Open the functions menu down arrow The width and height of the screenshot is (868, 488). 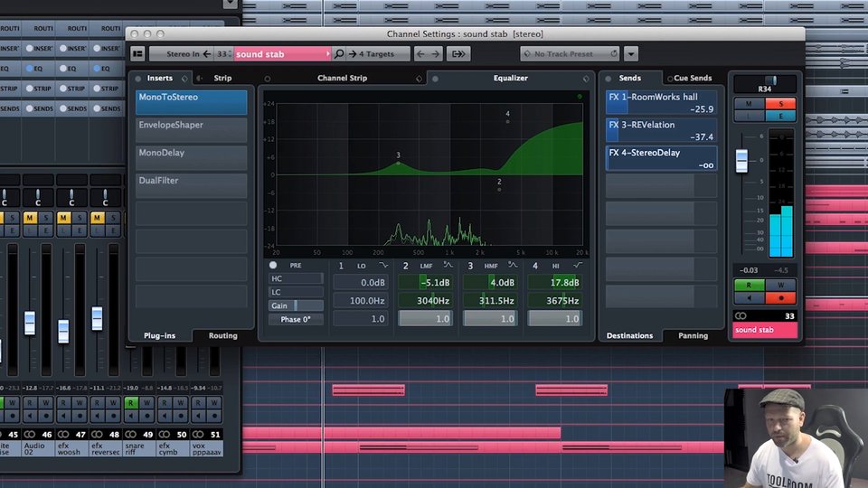tap(631, 53)
